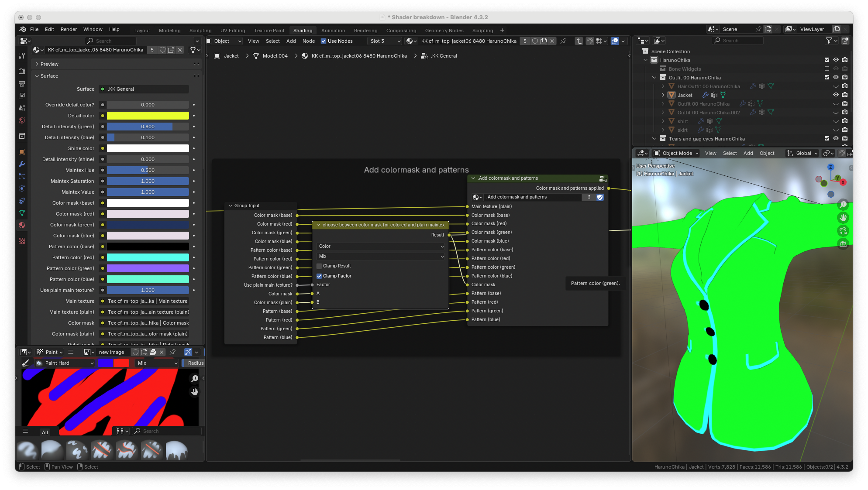Viewport: 868px width, 490px height.
Task: Toggle the Use Nodes checkbox
Action: tap(324, 41)
